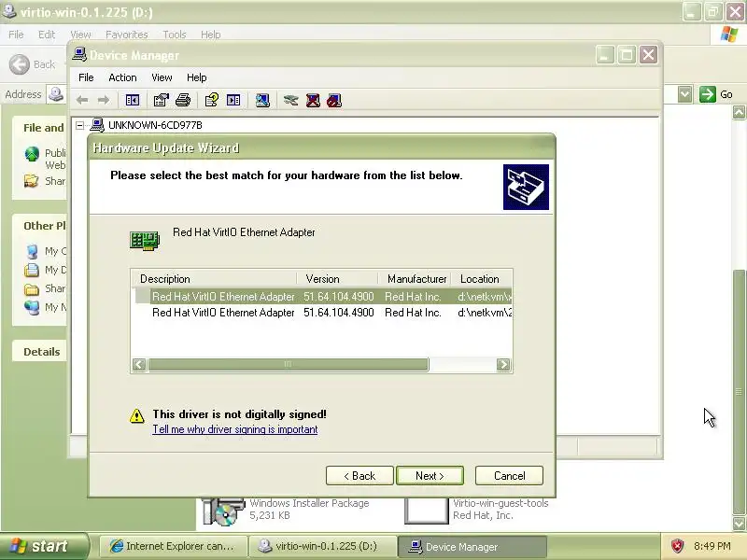
Task: Go Back in the Hardware Update Wizard
Action: [359, 476]
